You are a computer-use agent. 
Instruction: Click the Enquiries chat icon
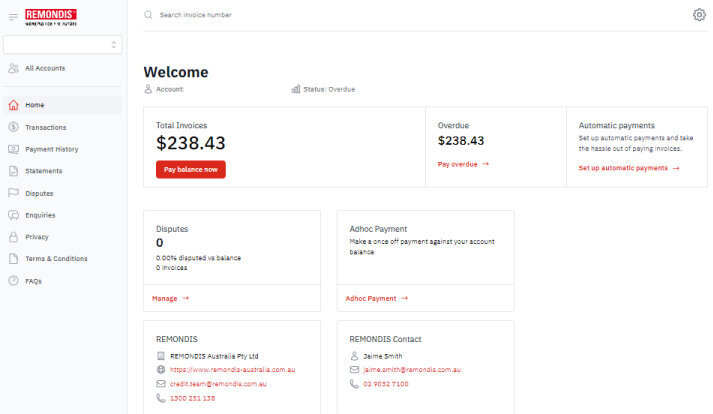14,215
